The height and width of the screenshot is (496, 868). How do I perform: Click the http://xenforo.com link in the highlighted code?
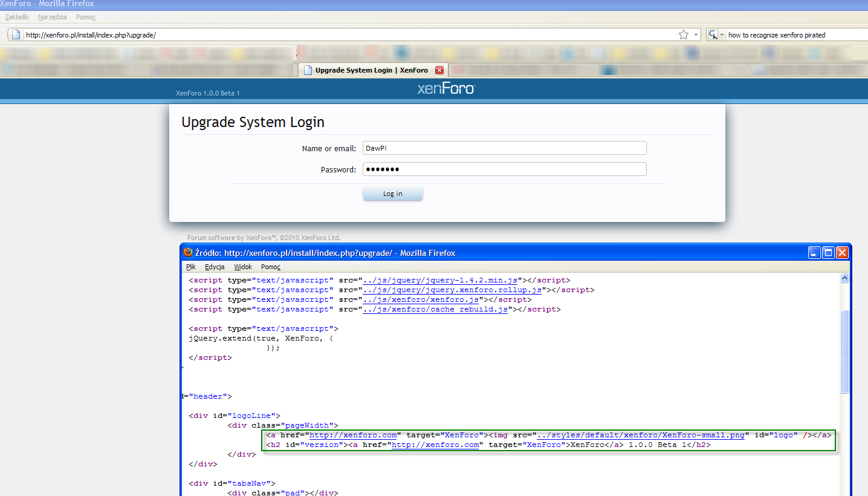point(355,434)
